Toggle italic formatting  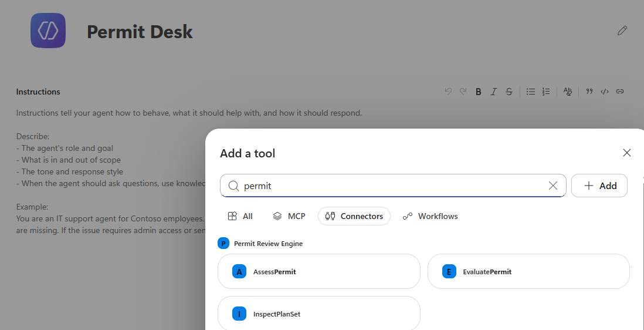coord(494,92)
